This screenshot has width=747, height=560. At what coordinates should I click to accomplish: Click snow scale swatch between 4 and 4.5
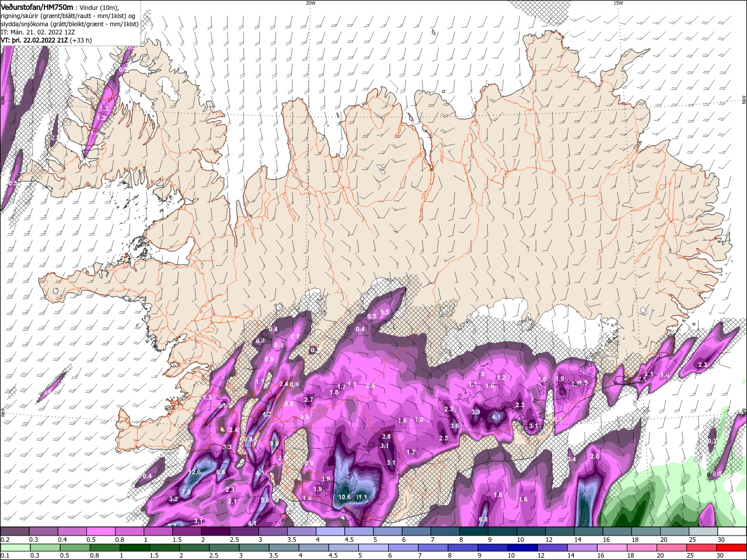(330, 531)
